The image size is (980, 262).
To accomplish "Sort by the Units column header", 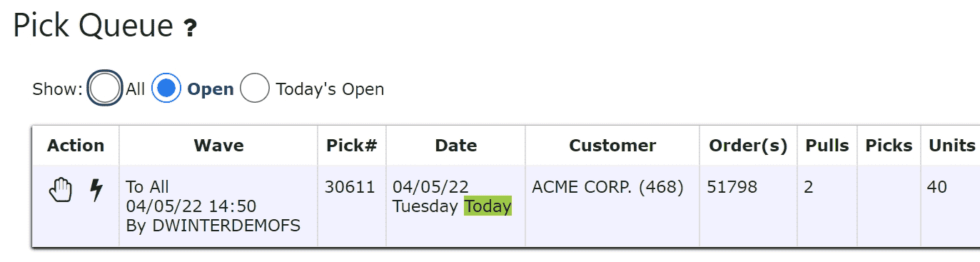I will coord(951,146).
